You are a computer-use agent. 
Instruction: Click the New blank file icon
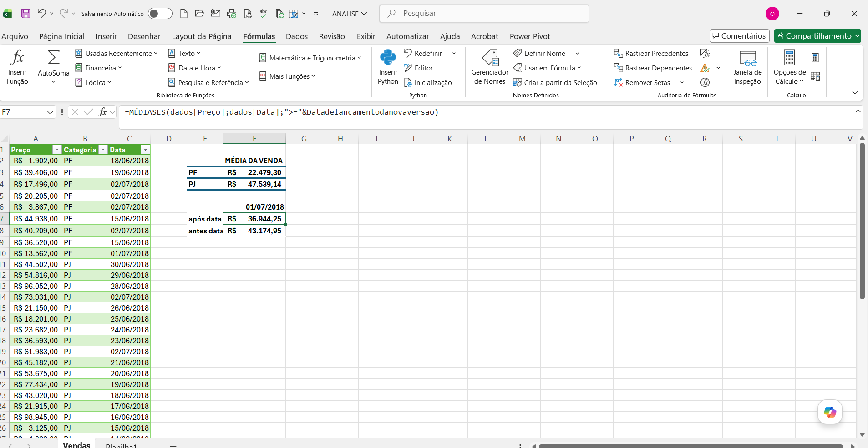pyautogui.click(x=184, y=14)
